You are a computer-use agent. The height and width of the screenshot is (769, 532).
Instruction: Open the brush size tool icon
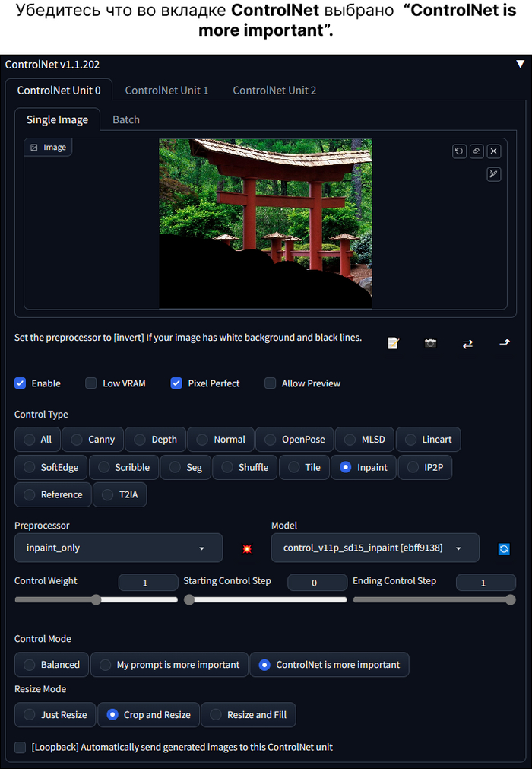point(493,174)
